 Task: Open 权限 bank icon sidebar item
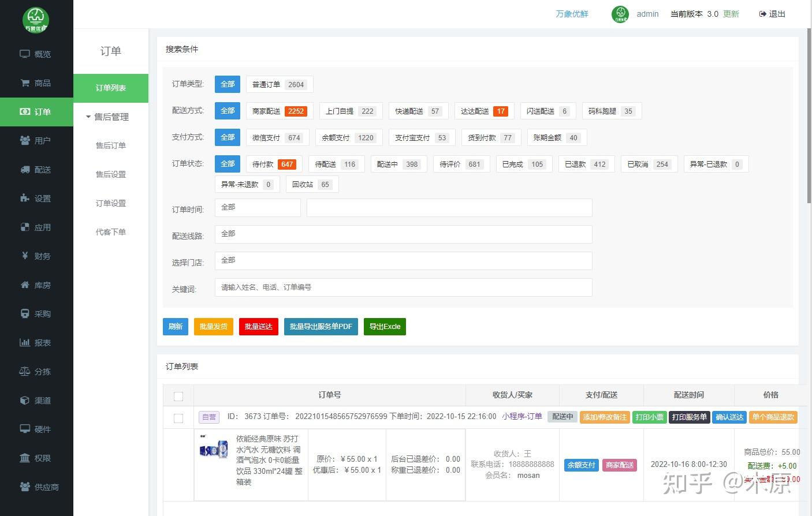(x=36, y=458)
